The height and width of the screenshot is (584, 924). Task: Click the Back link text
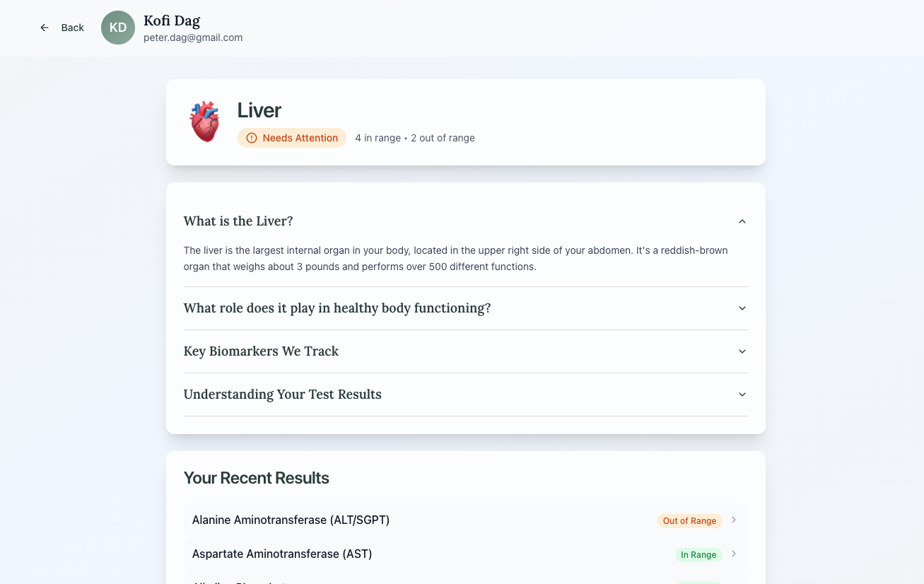click(x=72, y=28)
